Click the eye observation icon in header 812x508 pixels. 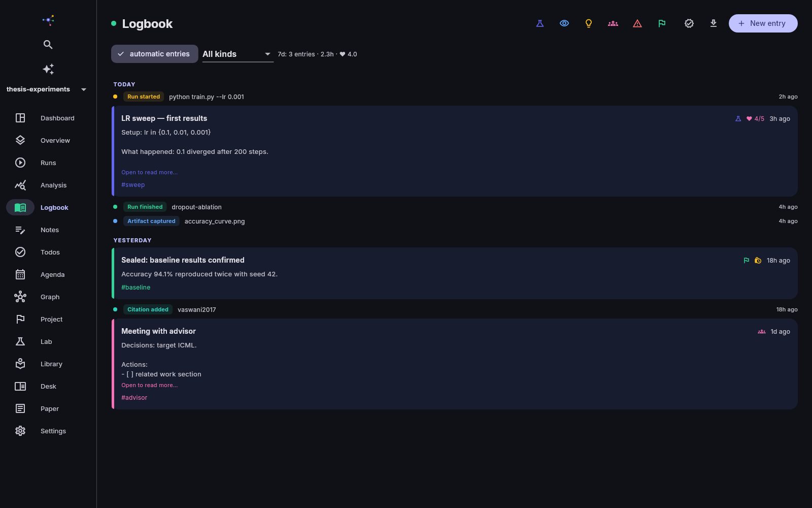[564, 23]
